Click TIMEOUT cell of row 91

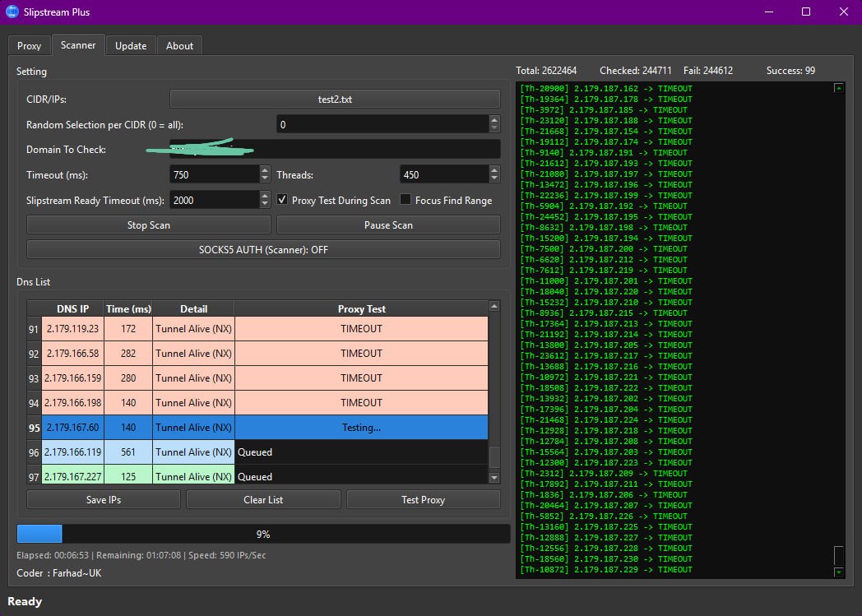(361, 329)
